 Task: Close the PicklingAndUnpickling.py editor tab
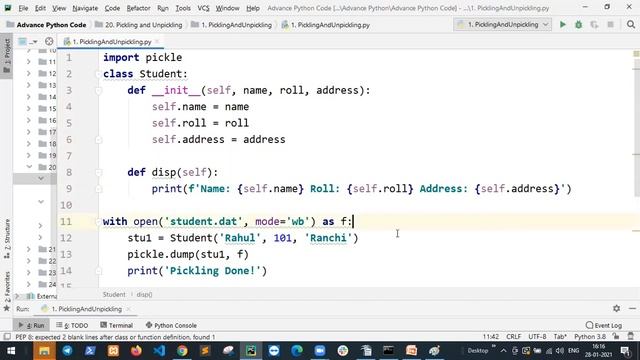point(157,42)
